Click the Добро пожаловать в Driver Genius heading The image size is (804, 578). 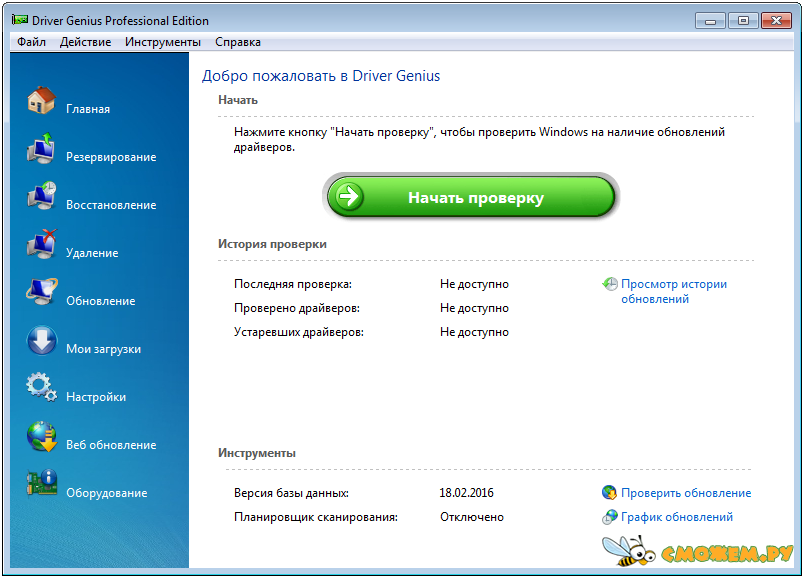321,76
